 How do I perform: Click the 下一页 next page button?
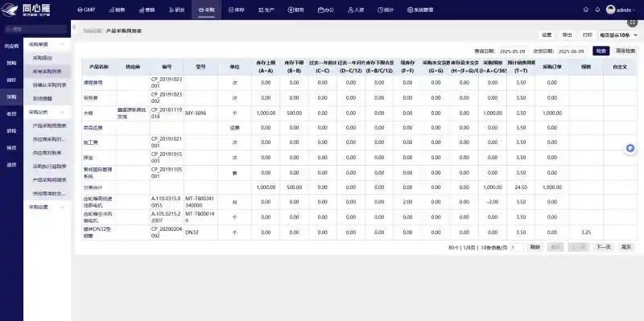click(x=603, y=248)
